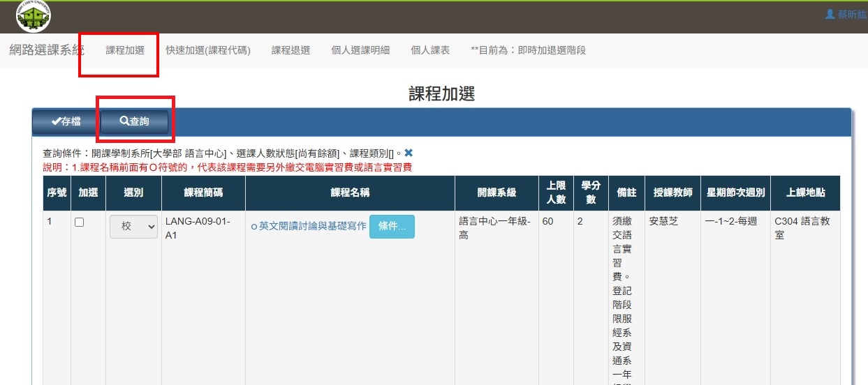Click the 條件... button
868x385 pixels.
(392, 227)
